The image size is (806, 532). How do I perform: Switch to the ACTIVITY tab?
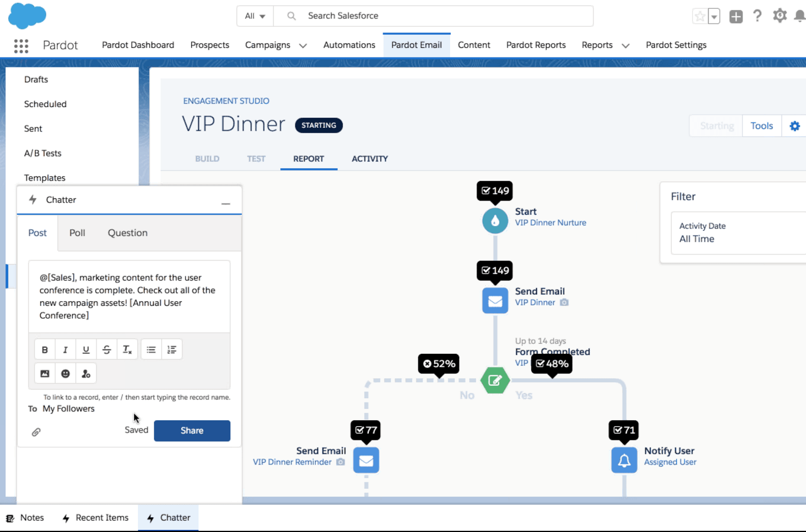[x=370, y=159]
